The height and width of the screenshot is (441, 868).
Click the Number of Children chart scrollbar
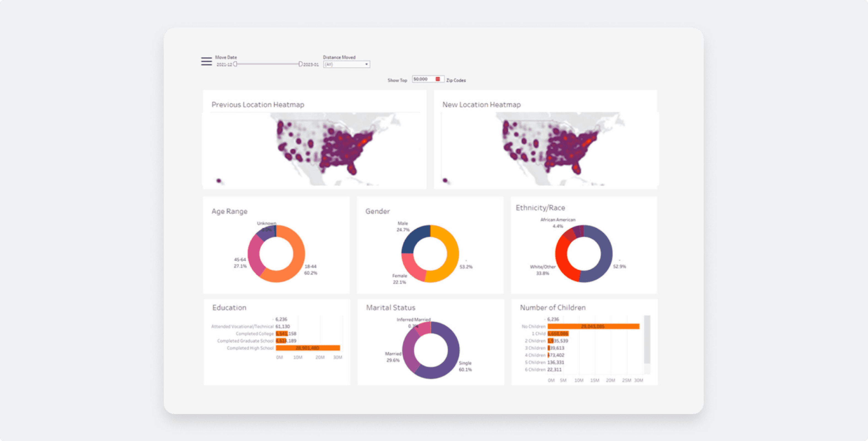pyautogui.click(x=647, y=340)
